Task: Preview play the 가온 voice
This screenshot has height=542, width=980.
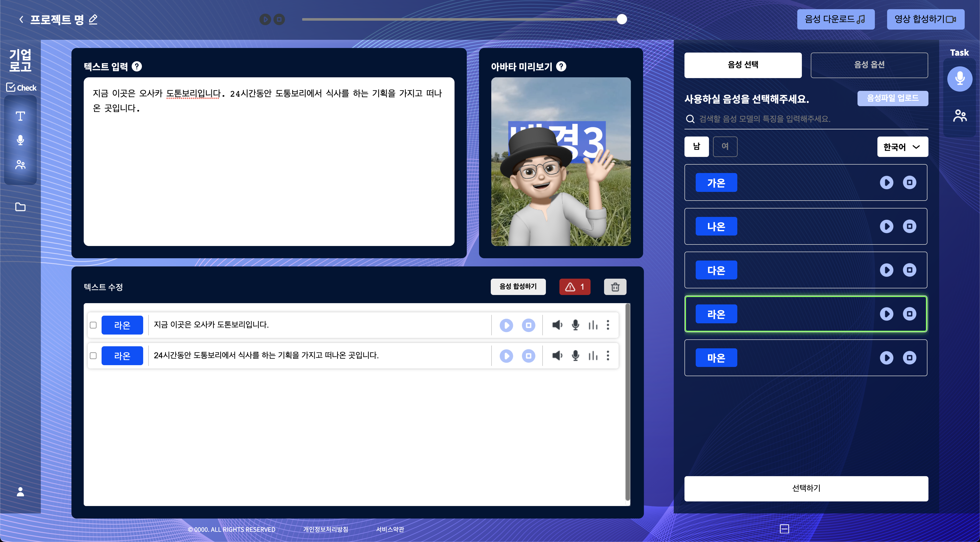Action: click(x=887, y=182)
